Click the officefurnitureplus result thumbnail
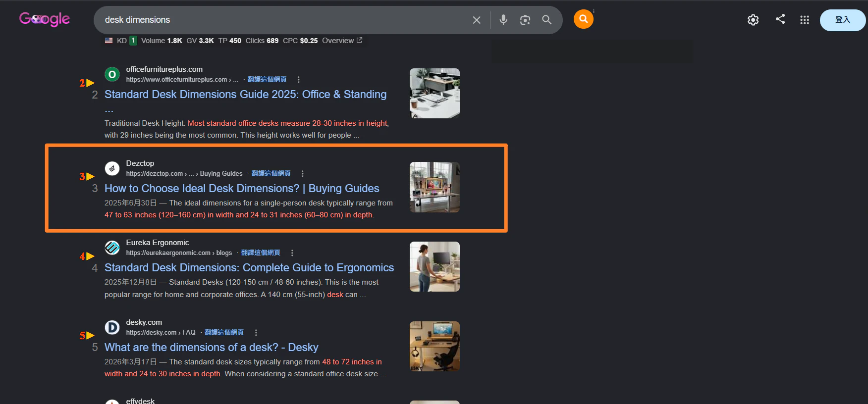 [434, 93]
